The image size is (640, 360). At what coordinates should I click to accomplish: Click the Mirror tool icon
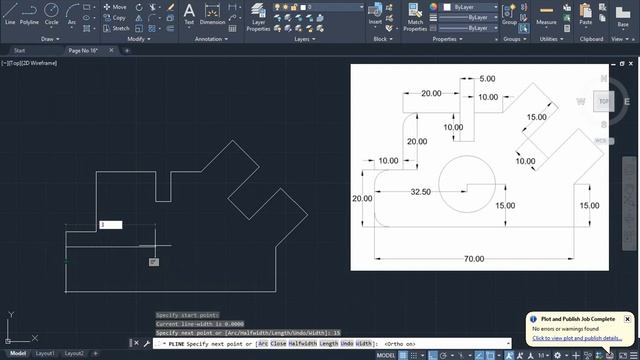coord(139,18)
